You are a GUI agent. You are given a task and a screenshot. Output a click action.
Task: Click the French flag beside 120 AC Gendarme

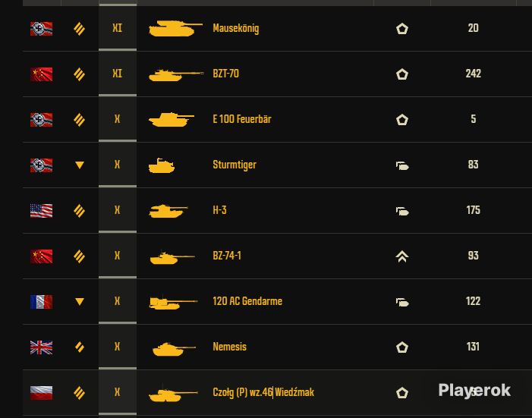tap(41, 302)
